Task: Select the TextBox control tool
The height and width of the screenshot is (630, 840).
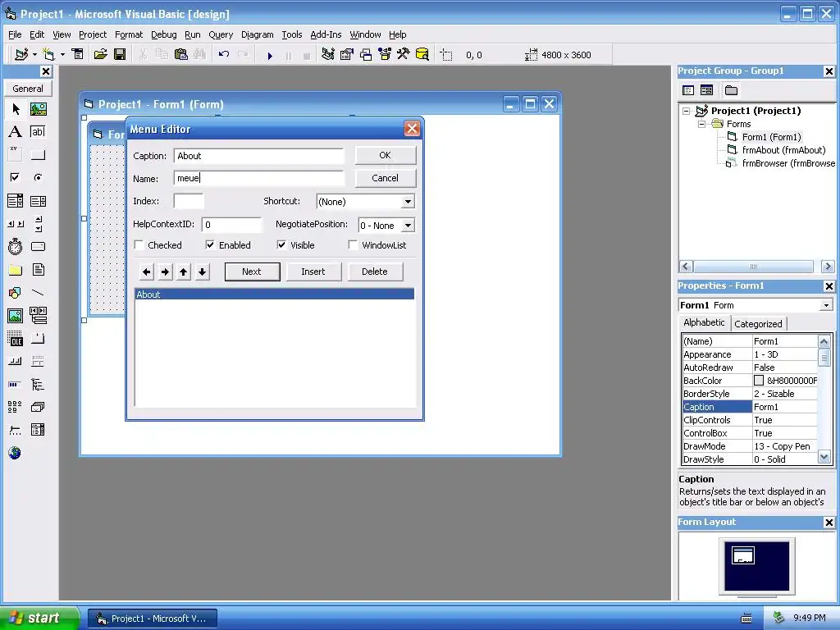Action: click(38, 132)
